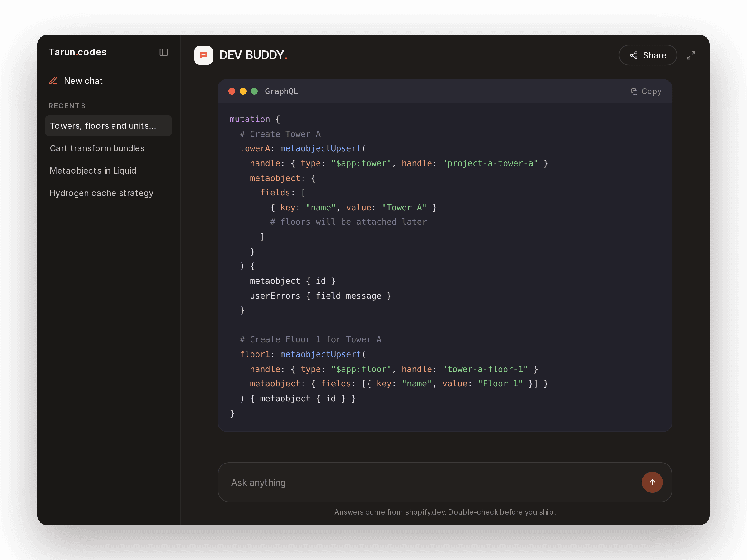747x560 pixels.
Task: Copy the GraphQL code block
Action: pos(646,91)
